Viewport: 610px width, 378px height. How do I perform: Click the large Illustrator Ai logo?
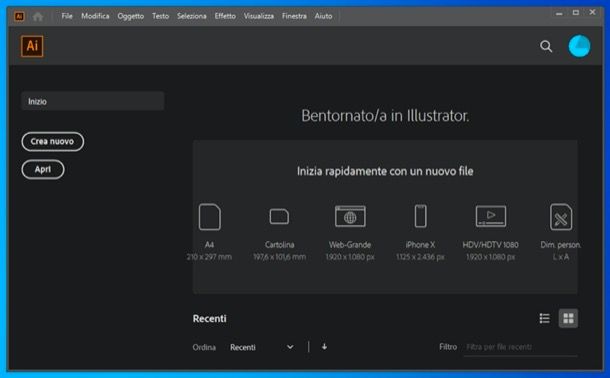pyautogui.click(x=32, y=46)
